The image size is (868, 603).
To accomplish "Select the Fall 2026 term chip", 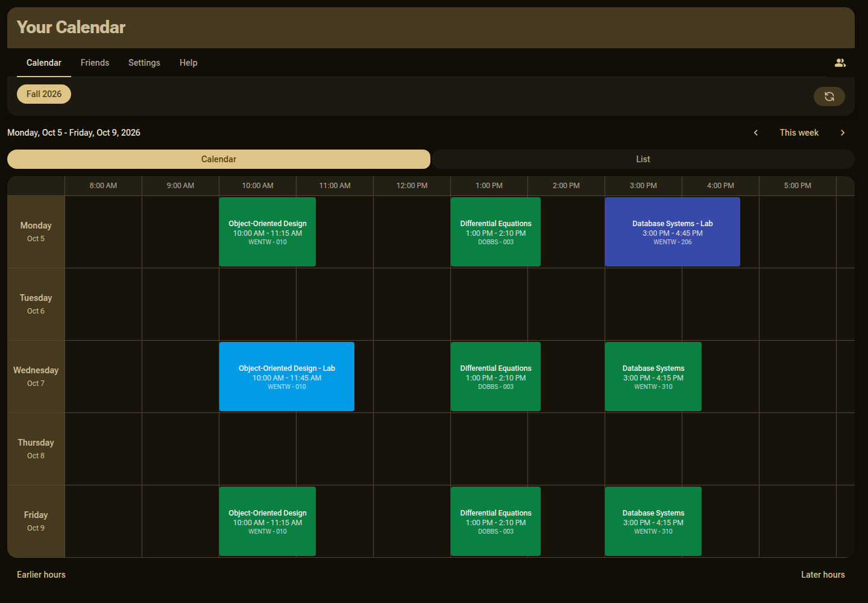I will [44, 94].
